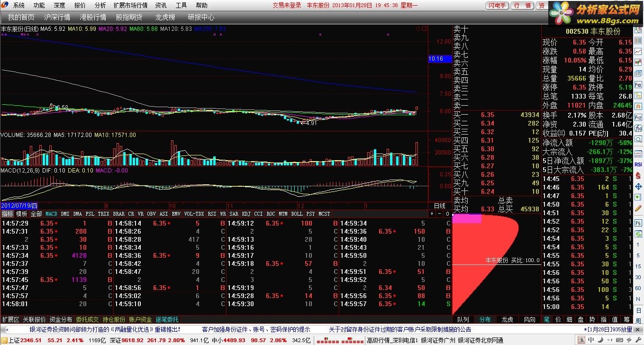Click the 0 reset button on indicator bar
The image size is (644, 345).
point(447,214)
